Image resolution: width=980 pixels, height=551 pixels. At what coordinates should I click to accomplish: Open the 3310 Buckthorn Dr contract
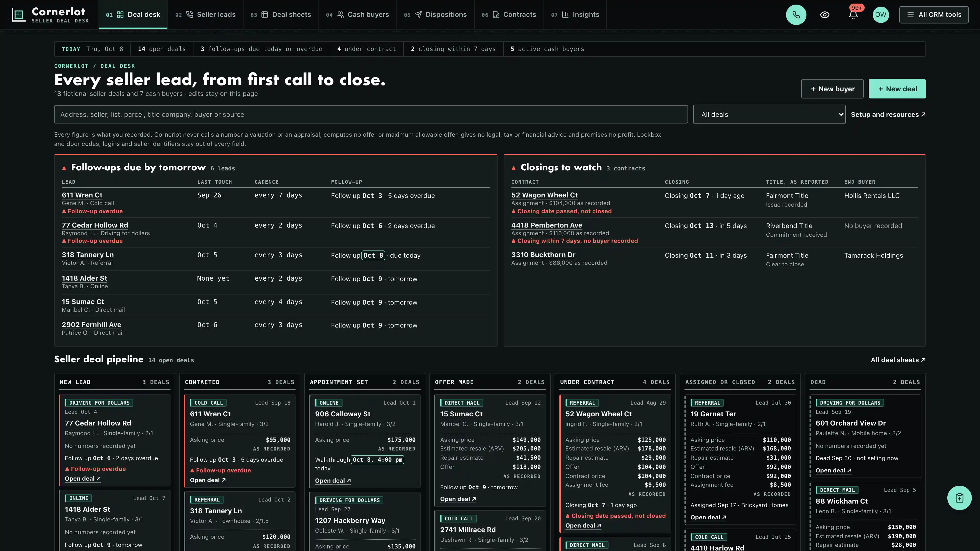click(543, 255)
